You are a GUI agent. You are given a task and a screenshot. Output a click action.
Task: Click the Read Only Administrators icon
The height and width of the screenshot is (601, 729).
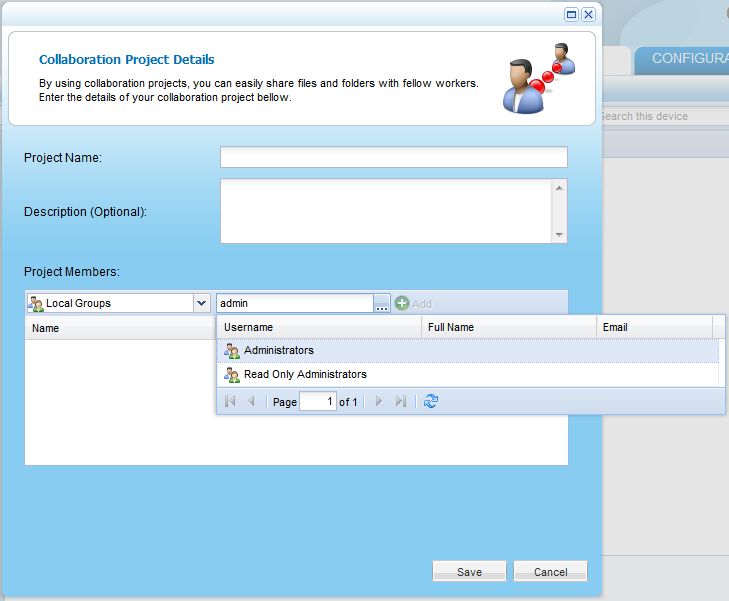tap(232, 375)
